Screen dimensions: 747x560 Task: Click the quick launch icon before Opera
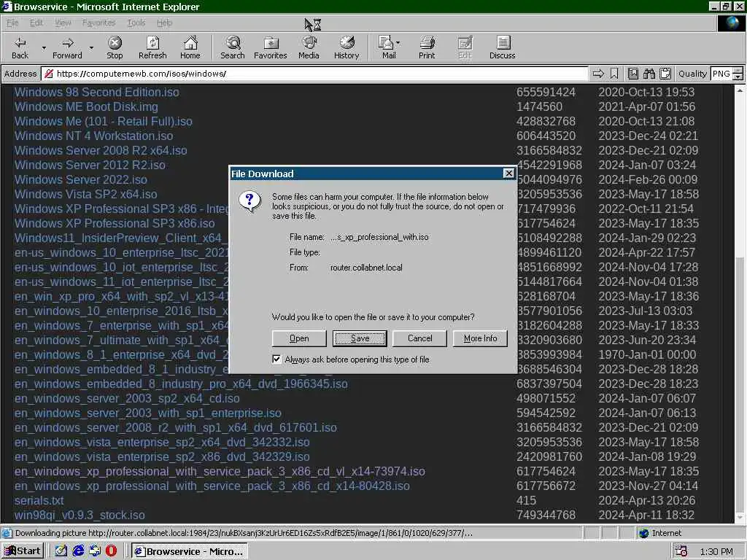pyautogui.click(x=95, y=551)
